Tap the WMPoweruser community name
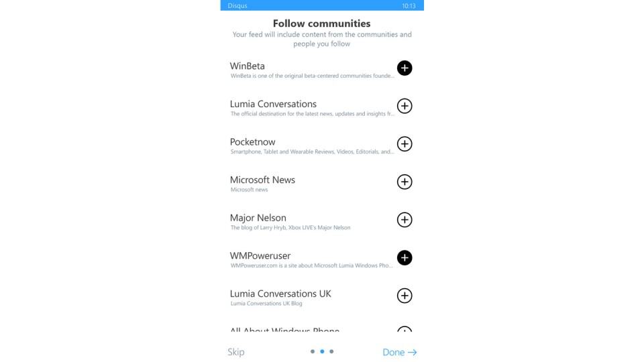This screenshot has width=644, height=362. click(260, 256)
